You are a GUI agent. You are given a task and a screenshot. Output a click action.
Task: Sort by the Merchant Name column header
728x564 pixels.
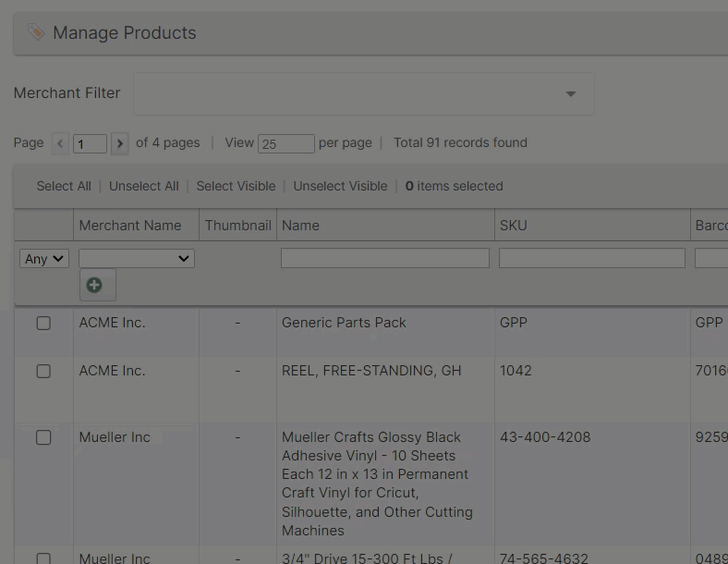(130, 226)
